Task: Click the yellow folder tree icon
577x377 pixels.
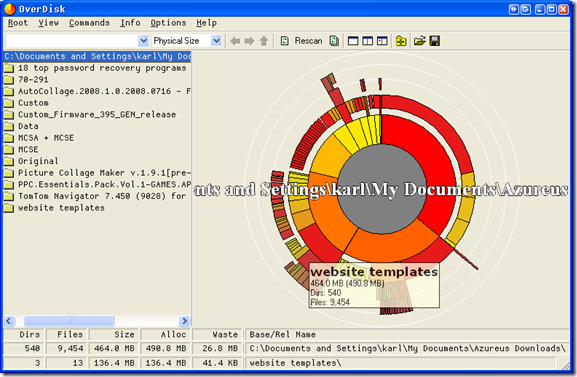Action: (x=401, y=41)
